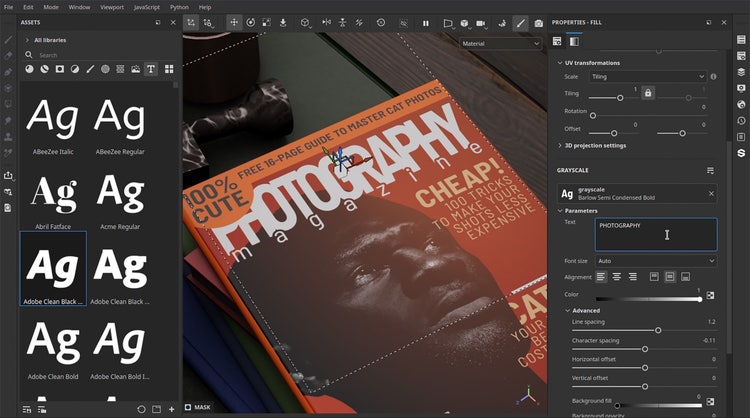Select the Adobe Clean Black font thumbnail
Image resolution: width=750 pixels, height=418 pixels.
[53, 267]
